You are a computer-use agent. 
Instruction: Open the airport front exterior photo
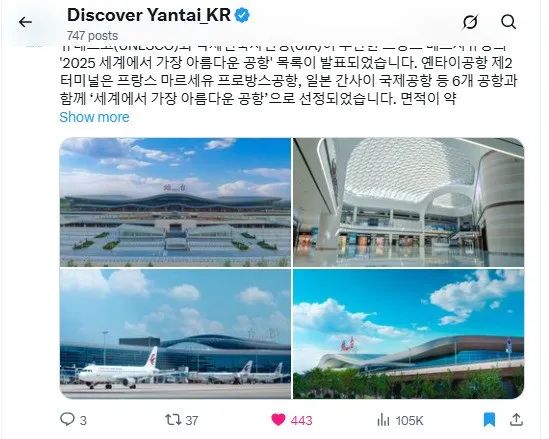coord(175,202)
